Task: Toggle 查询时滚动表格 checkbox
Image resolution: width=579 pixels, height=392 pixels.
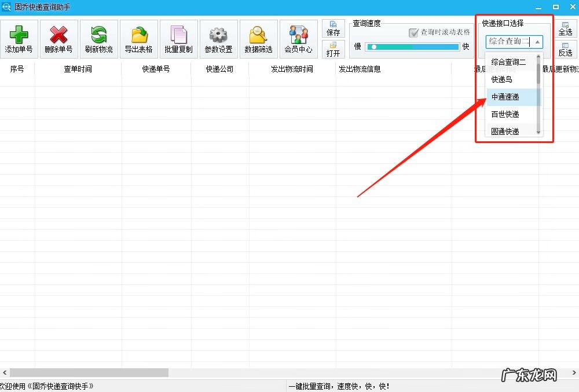Action: [x=413, y=32]
